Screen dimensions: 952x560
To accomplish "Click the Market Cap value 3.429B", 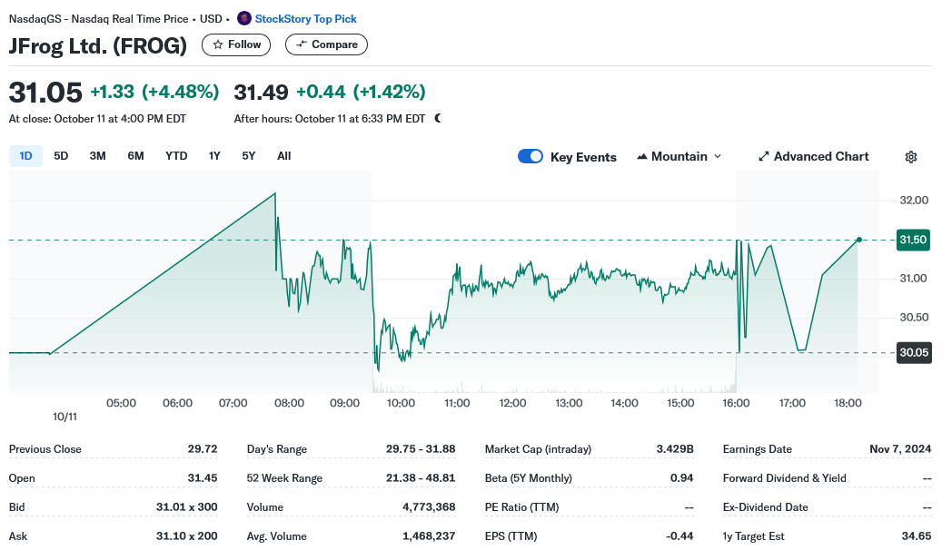I will 675,449.
